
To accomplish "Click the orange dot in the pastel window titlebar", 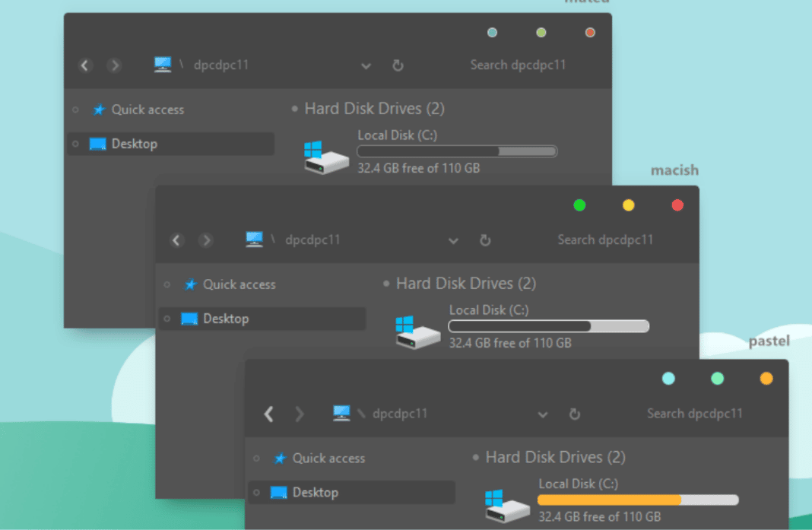I will click(766, 378).
